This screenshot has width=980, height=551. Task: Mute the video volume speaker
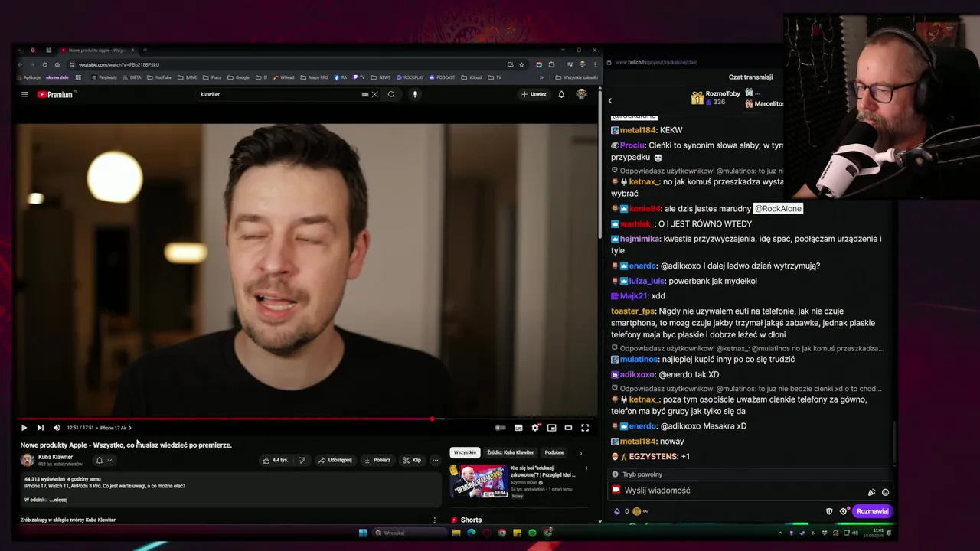(57, 428)
